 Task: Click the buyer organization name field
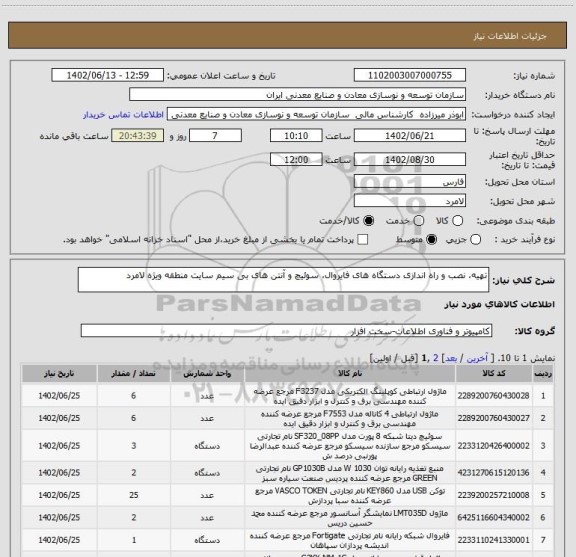(298, 95)
